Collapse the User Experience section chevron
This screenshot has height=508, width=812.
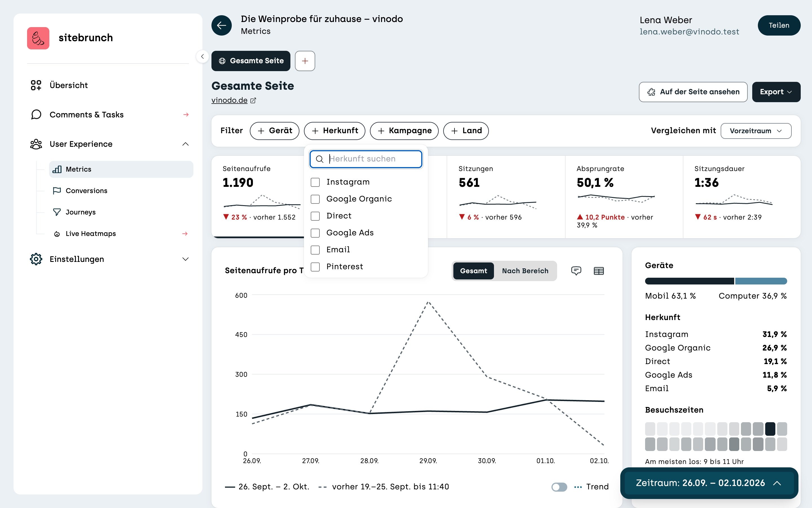click(185, 144)
